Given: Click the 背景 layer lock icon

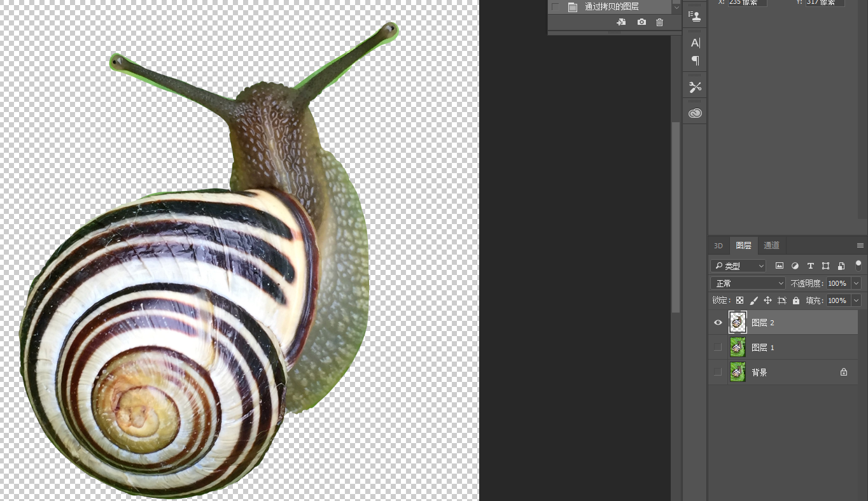Looking at the screenshot, I should [x=844, y=372].
